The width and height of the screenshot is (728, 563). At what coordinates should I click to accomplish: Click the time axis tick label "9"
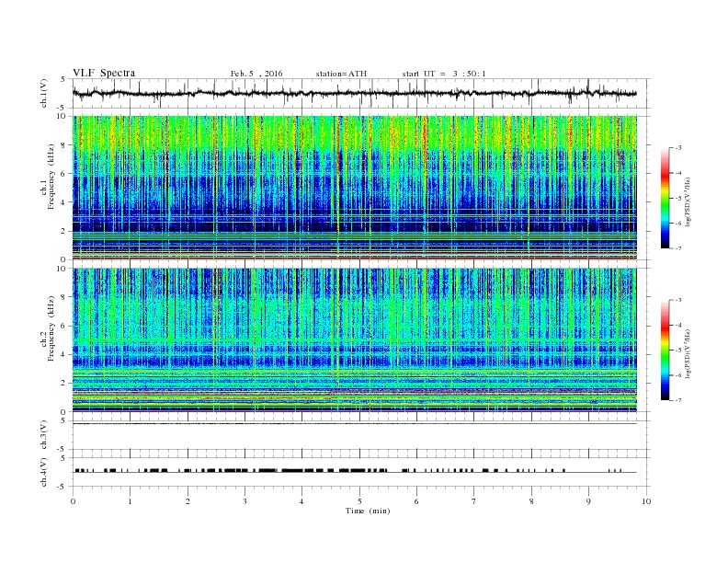point(588,501)
